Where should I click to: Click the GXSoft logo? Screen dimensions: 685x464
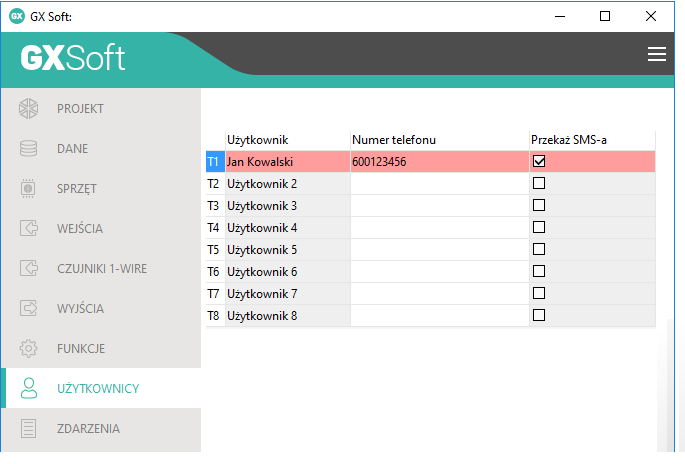pyautogui.click(x=73, y=57)
